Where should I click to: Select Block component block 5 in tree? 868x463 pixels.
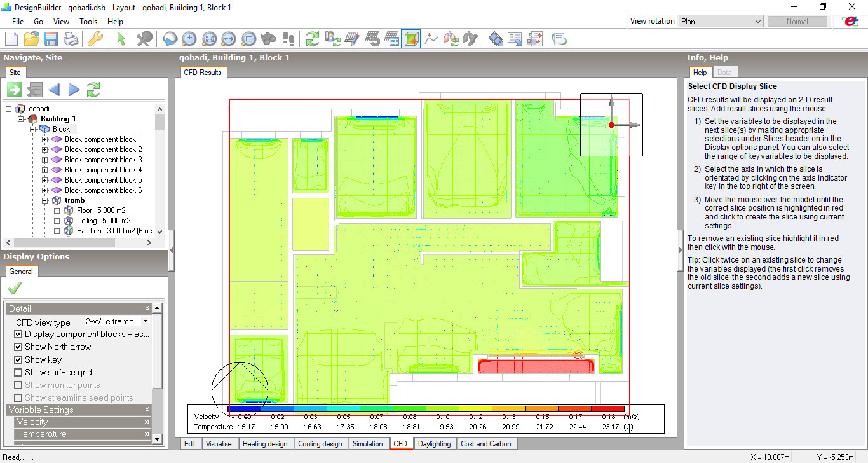pos(103,180)
